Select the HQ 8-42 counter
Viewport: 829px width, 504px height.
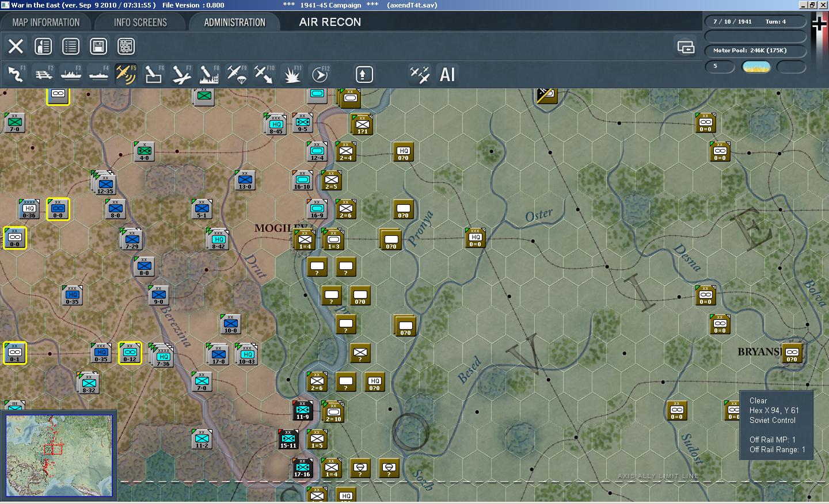(x=218, y=239)
